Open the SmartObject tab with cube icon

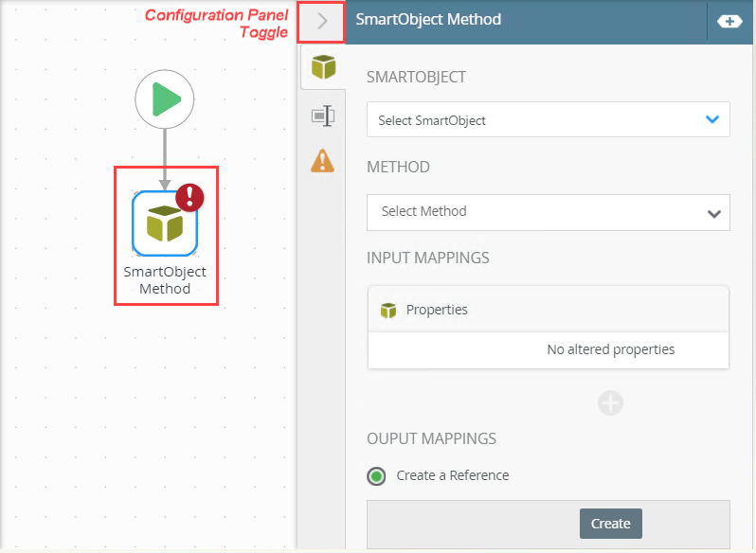point(323,67)
